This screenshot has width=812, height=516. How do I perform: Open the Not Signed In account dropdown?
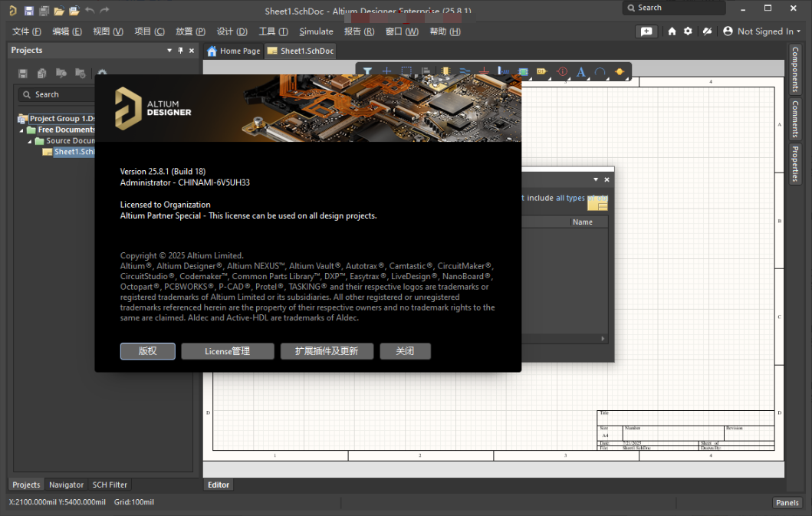[x=761, y=31]
